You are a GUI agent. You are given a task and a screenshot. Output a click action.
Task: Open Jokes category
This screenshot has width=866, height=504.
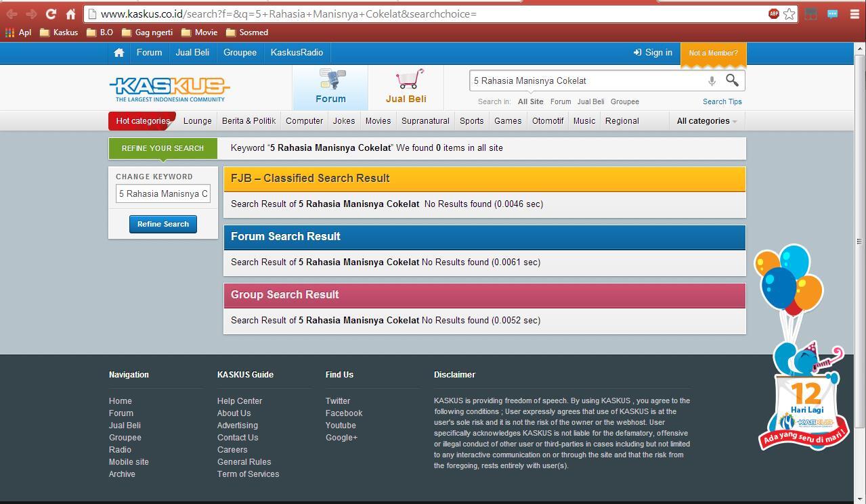(344, 121)
